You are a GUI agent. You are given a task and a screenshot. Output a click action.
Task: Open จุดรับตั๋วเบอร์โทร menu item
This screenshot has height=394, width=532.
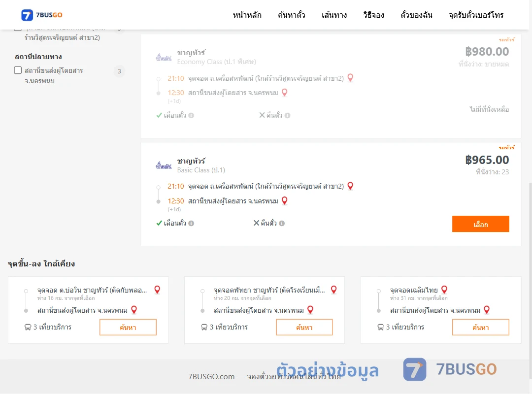(476, 15)
